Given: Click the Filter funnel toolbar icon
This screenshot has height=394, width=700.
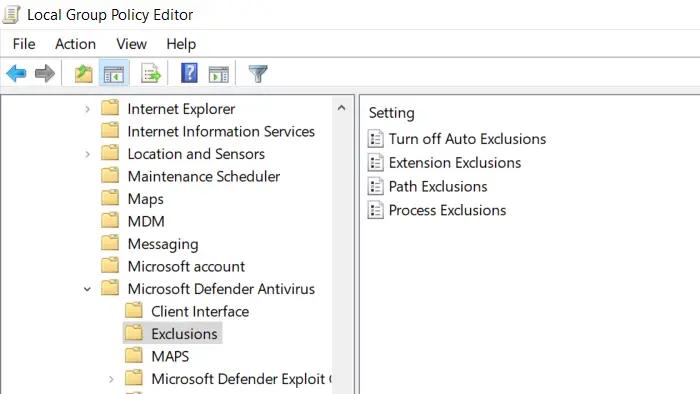Looking at the screenshot, I should click(258, 74).
